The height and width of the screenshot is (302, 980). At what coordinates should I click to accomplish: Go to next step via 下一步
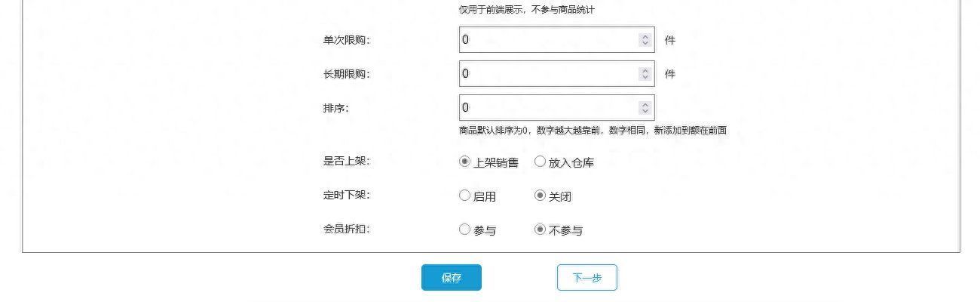coord(586,278)
